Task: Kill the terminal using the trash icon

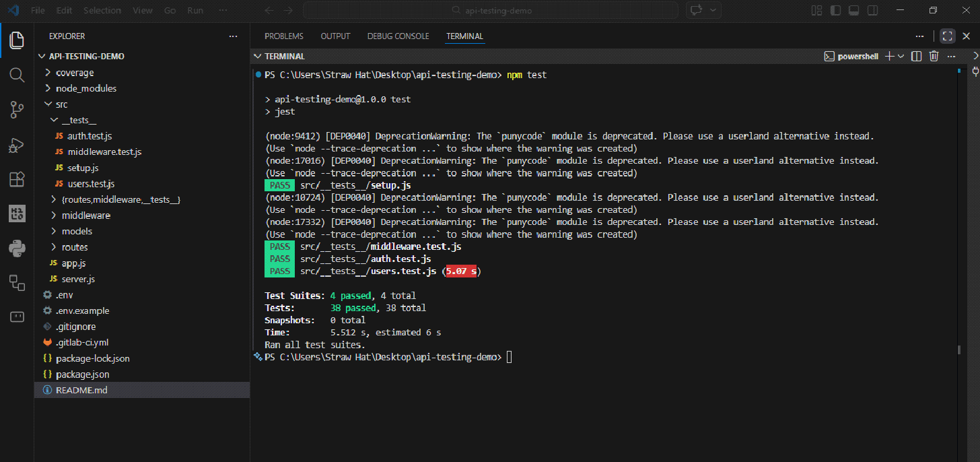Action: pos(934,56)
